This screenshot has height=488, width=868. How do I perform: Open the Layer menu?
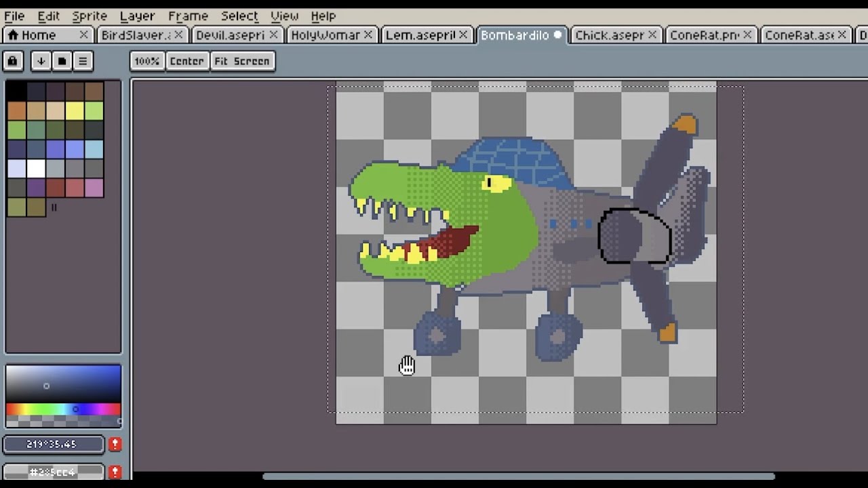tap(137, 15)
